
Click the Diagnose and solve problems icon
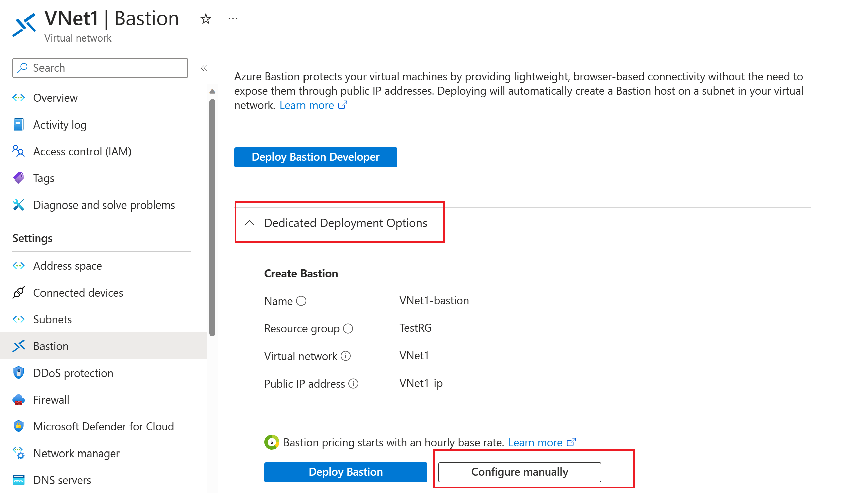[x=19, y=205]
